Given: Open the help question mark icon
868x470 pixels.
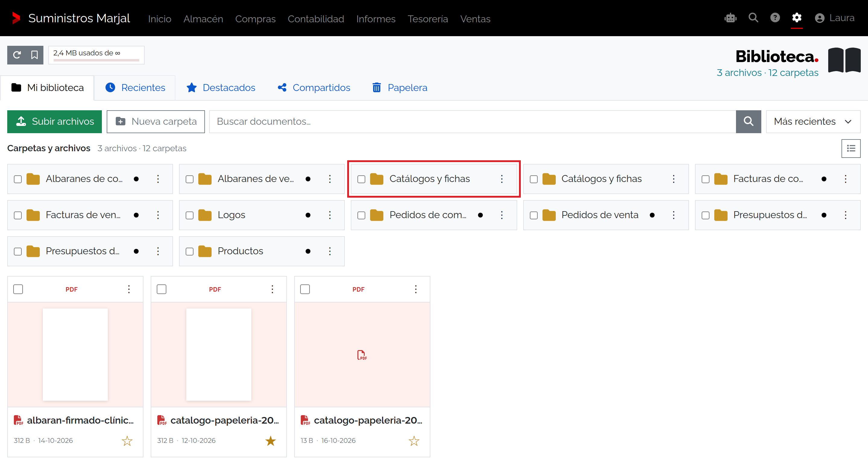Looking at the screenshot, I should pyautogui.click(x=775, y=17).
